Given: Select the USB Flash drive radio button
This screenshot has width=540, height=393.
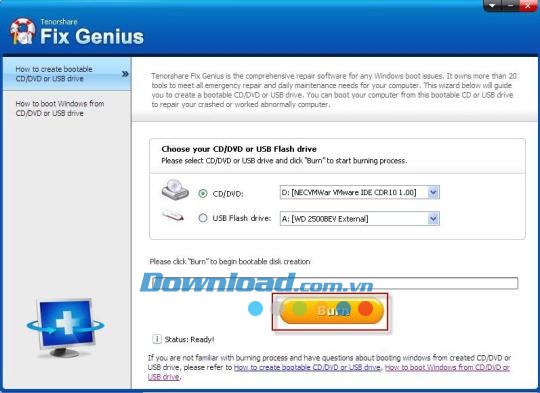Looking at the screenshot, I should coord(203,218).
